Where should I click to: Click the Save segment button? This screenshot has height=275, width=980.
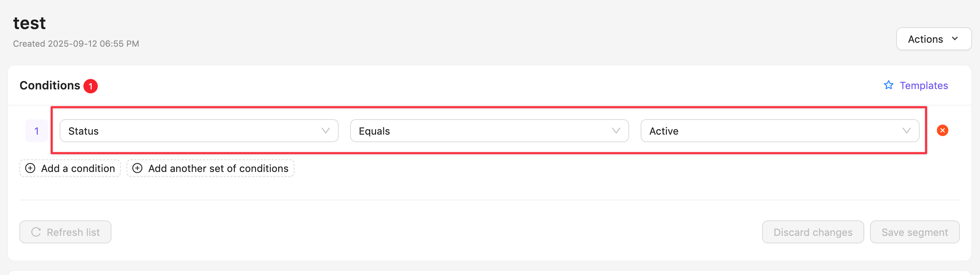click(914, 232)
